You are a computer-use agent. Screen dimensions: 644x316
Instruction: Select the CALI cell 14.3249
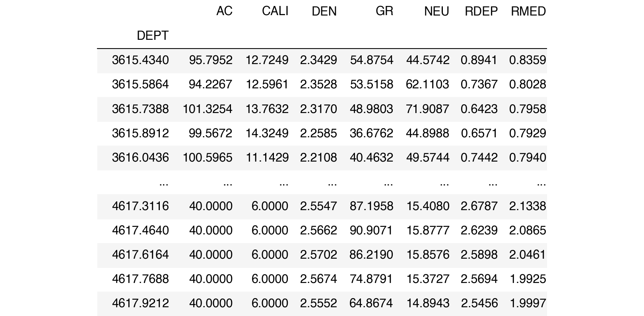pos(267,133)
